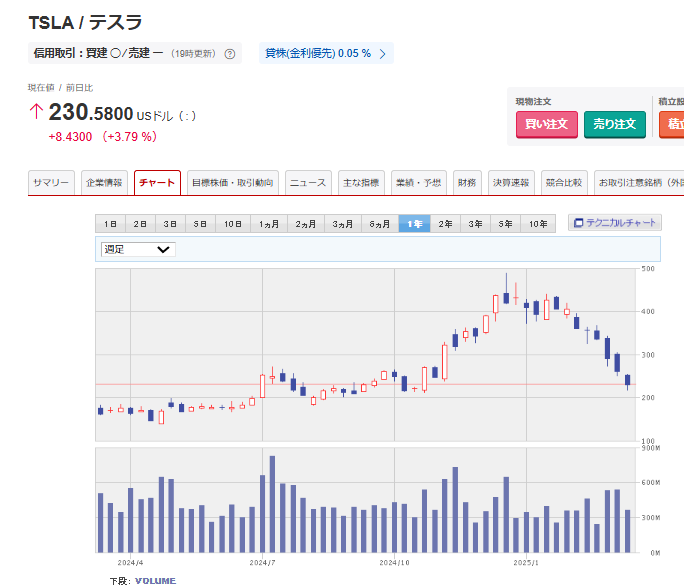The height and width of the screenshot is (586, 684).
Task: Click the 2024/10 axis label
Action: tap(394, 563)
